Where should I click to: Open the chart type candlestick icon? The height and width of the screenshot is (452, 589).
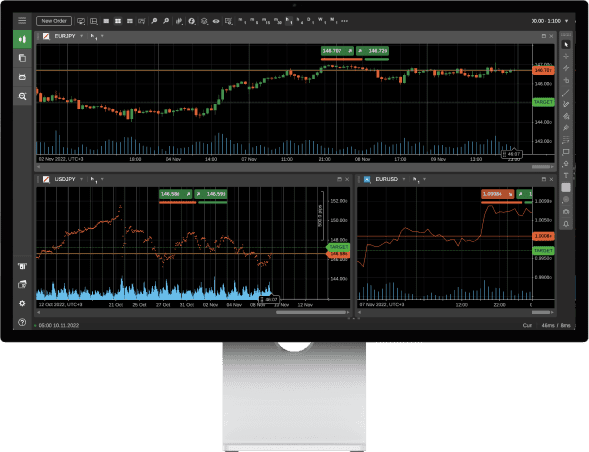click(x=179, y=21)
